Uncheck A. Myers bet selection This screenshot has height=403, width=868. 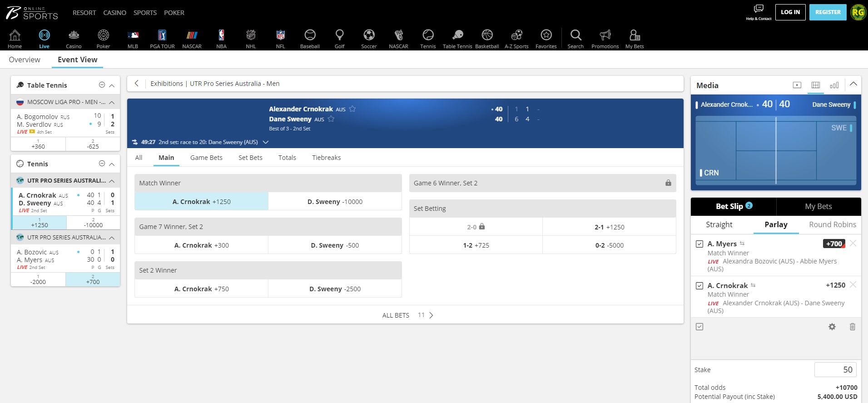coord(699,244)
